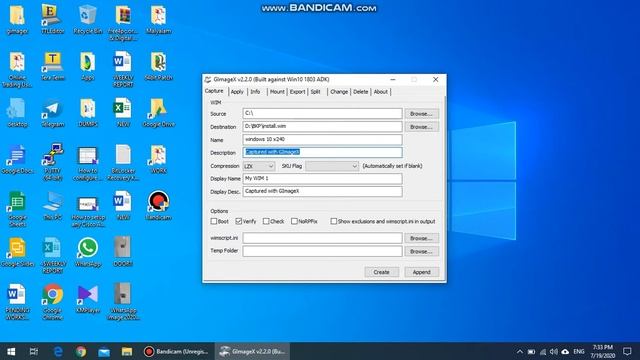The height and width of the screenshot is (360, 640).
Task: Open the Mail app from taskbar
Action: (x=104, y=351)
